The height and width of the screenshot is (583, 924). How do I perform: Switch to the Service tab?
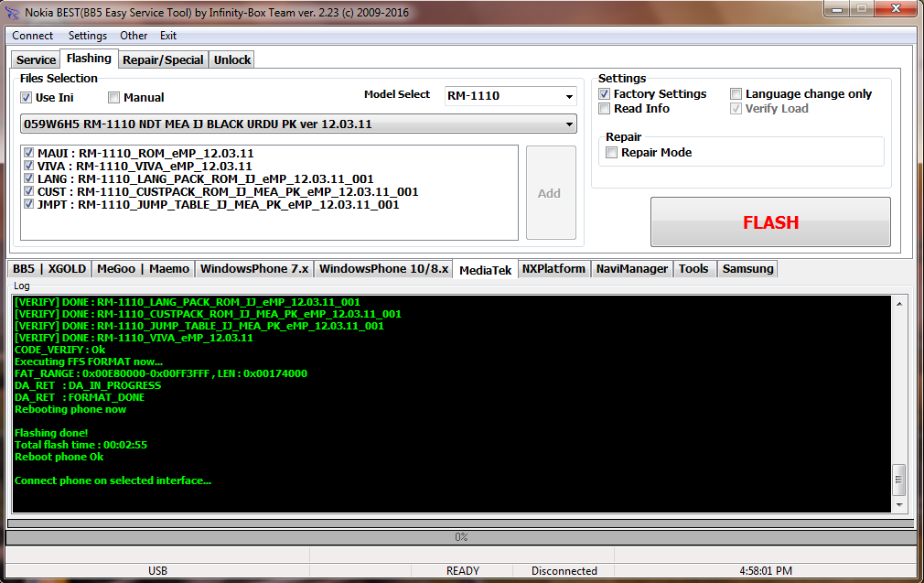coord(36,59)
